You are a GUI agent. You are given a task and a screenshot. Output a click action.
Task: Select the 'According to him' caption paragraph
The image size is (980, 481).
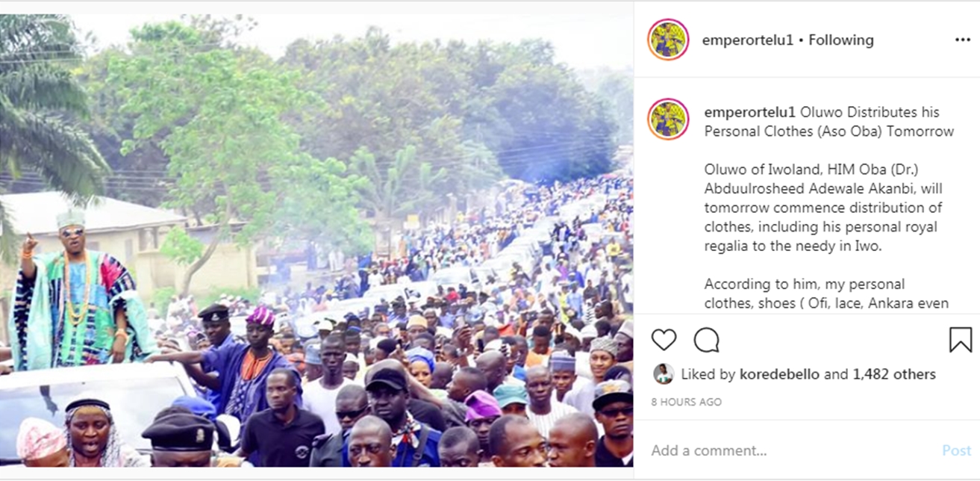826,294
